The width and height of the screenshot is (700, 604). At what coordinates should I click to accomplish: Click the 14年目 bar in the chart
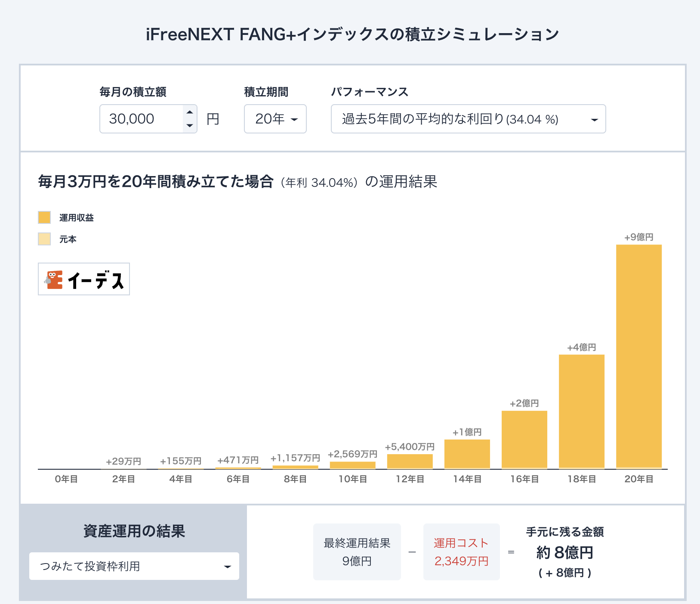[x=467, y=454]
